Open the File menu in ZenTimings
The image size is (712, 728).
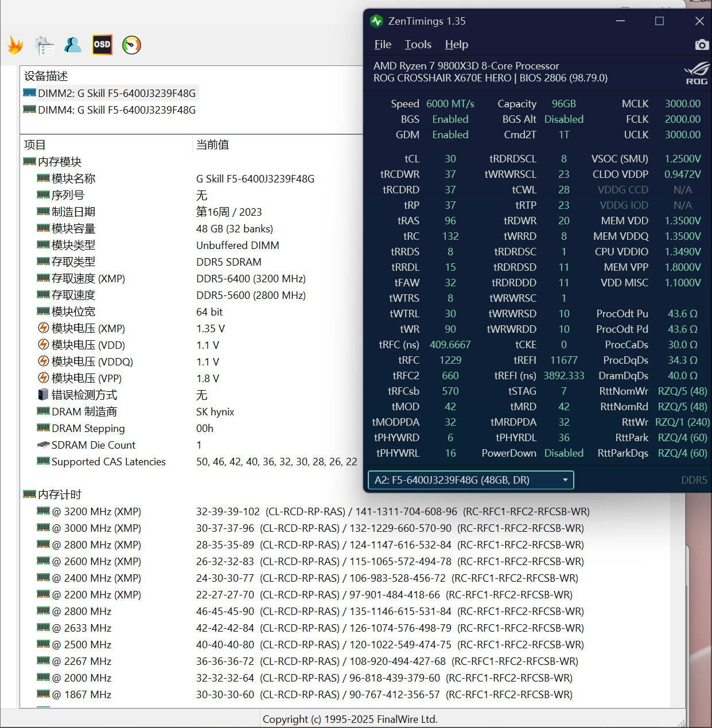(x=383, y=45)
